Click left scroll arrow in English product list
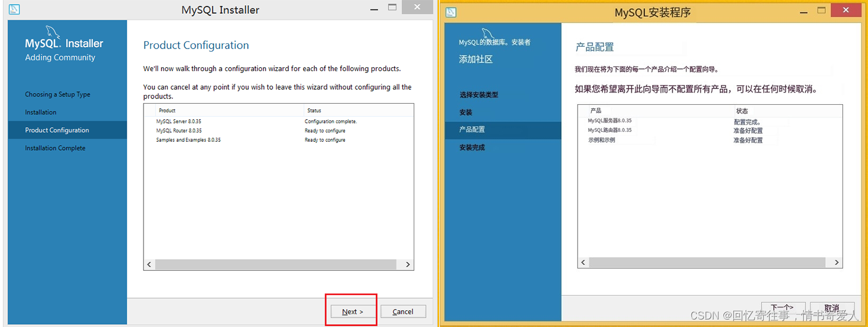868x327 pixels. click(x=149, y=264)
